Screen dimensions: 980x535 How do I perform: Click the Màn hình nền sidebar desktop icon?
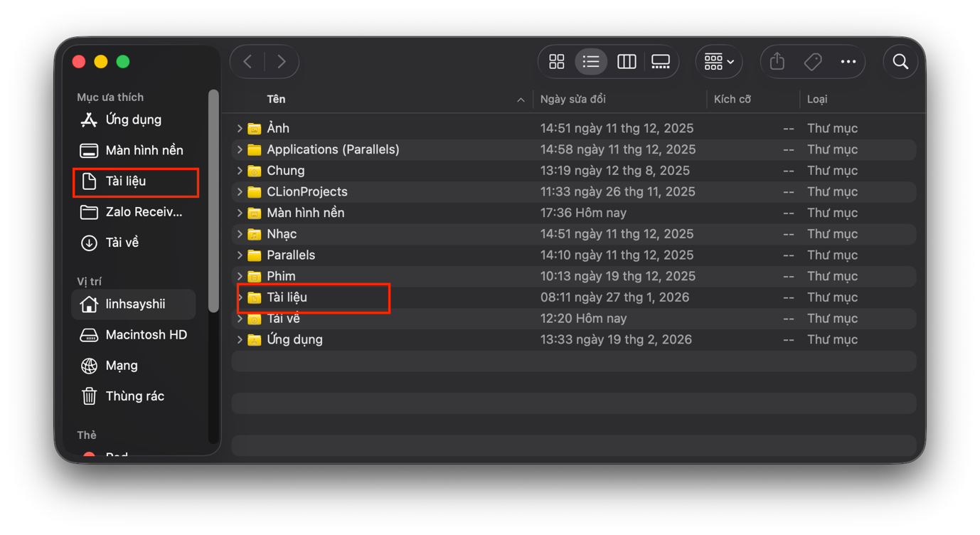[89, 150]
